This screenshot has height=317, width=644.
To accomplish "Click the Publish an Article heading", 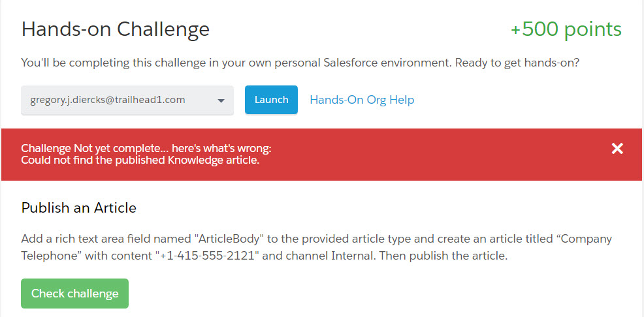I will [79, 208].
